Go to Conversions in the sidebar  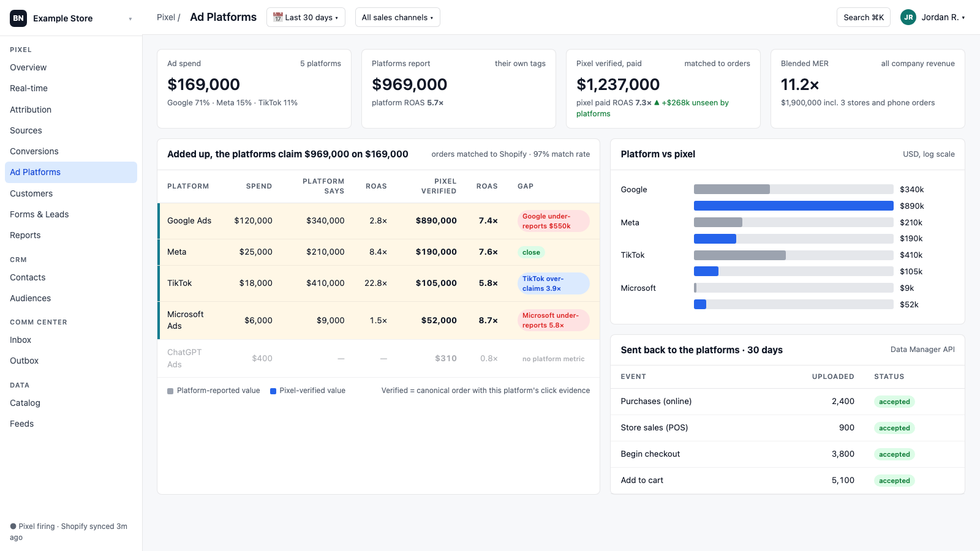71,151
